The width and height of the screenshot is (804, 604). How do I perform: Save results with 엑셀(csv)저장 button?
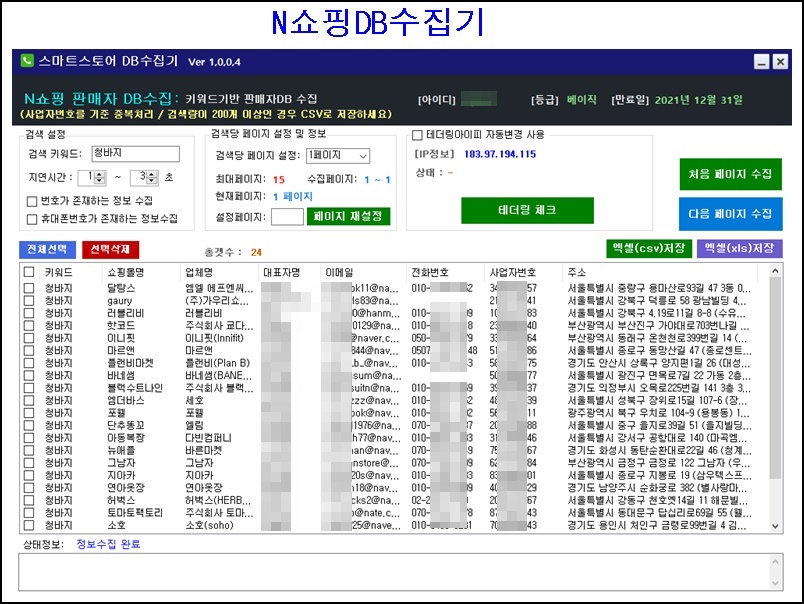648,248
